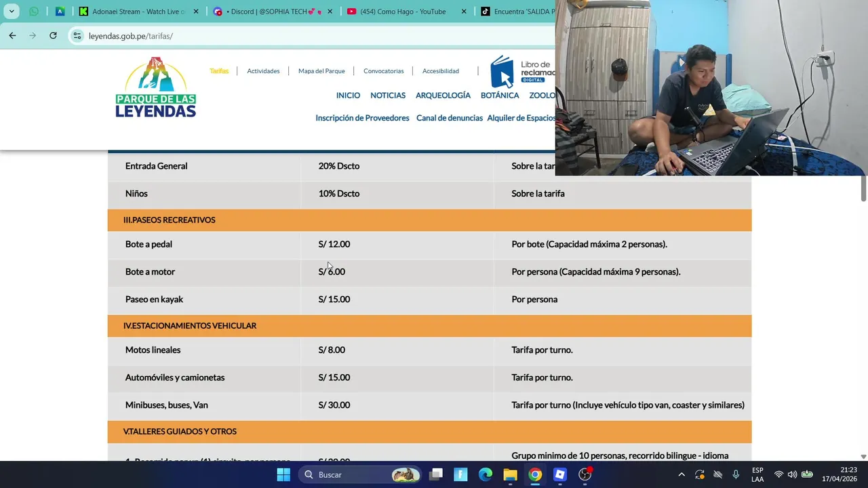868x488 pixels.
Task: Select the 10% Dscto cell for Niños
Action: [339, 194]
